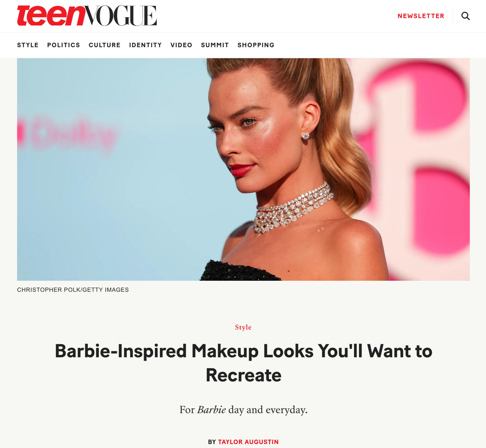Click the black sequined dress in the photo
Image resolution: width=486 pixels, height=448 pixels.
pyautogui.click(x=240, y=271)
